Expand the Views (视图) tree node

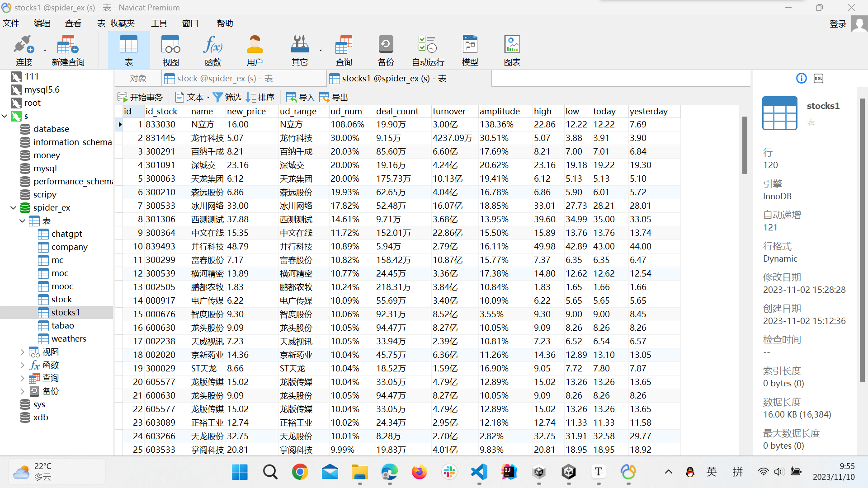point(22,352)
